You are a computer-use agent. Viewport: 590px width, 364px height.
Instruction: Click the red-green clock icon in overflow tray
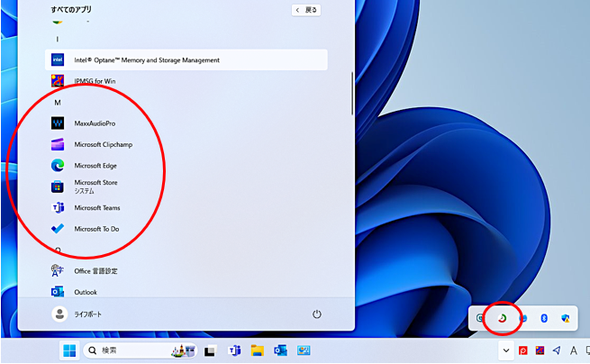(502, 318)
